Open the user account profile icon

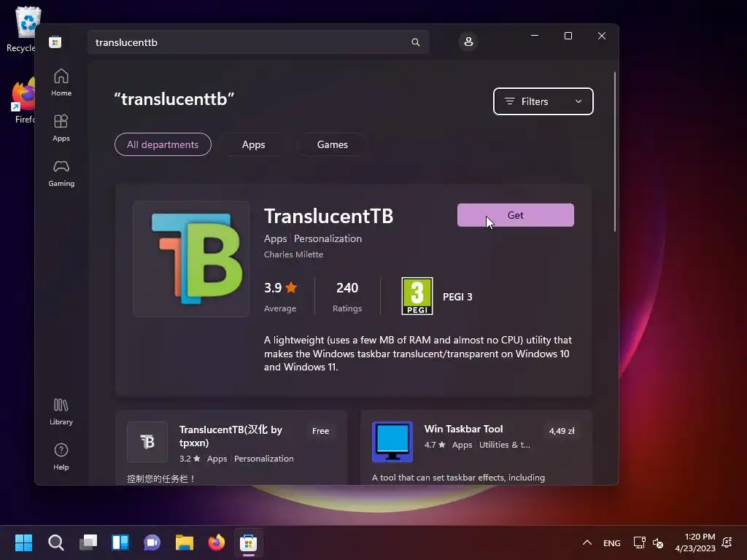tap(468, 42)
